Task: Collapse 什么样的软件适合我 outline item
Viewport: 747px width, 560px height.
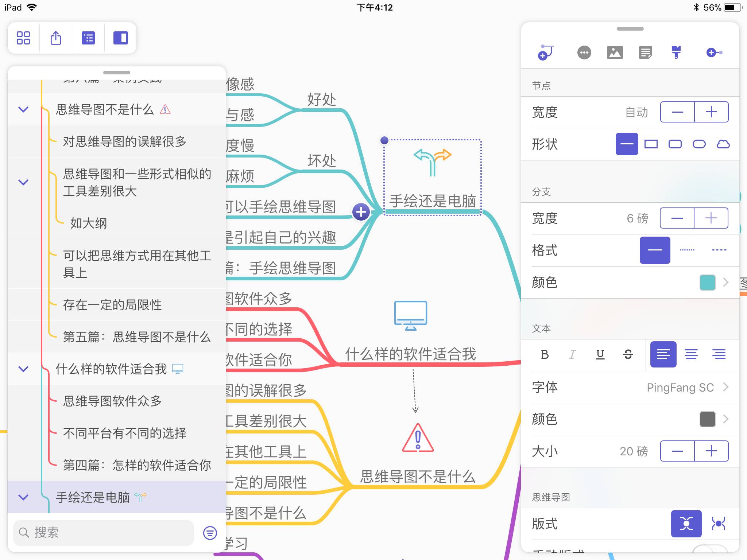Action: pyautogui.click(x=23, y=369)
